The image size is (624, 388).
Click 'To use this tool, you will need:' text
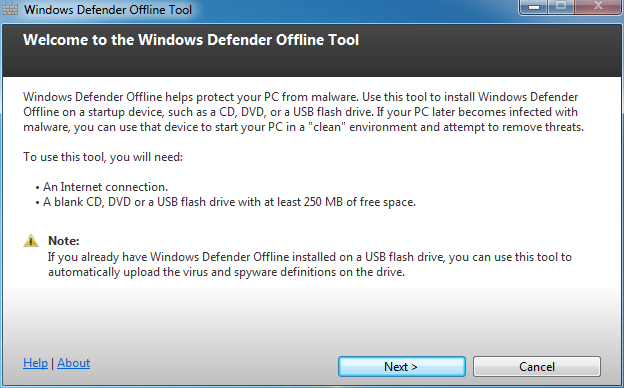tap(103, 157)
